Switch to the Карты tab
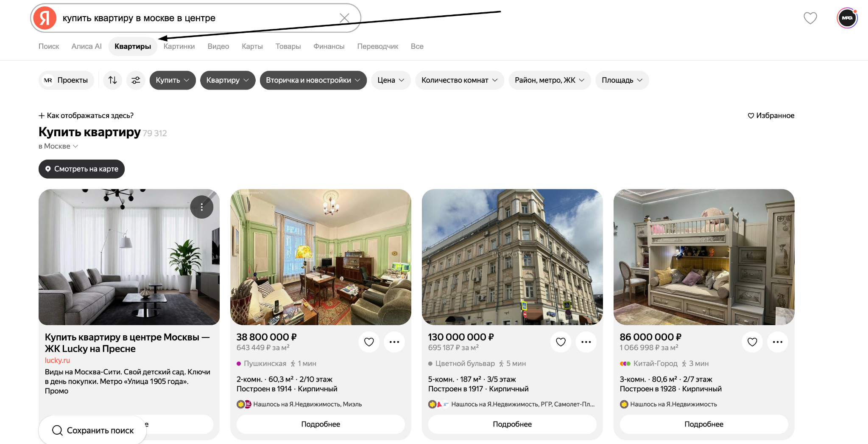Screen dimensions: 868x444 pos(252,46)
